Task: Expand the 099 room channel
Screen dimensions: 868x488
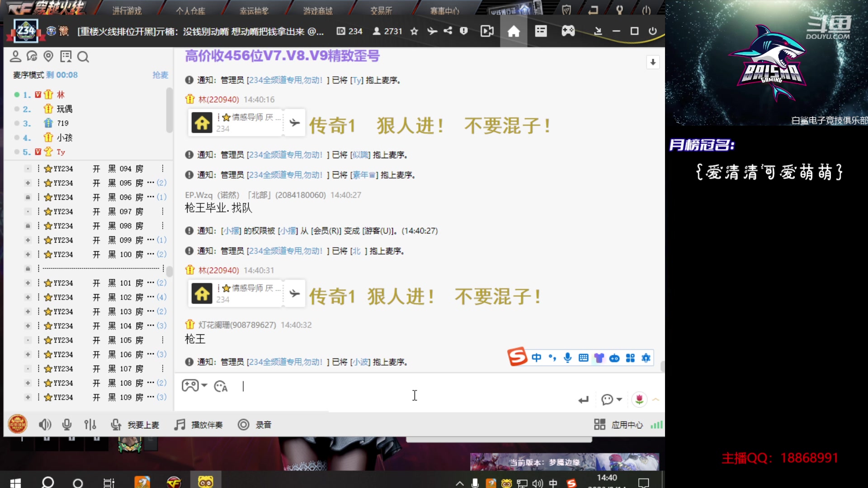Action: coord(28,240)
